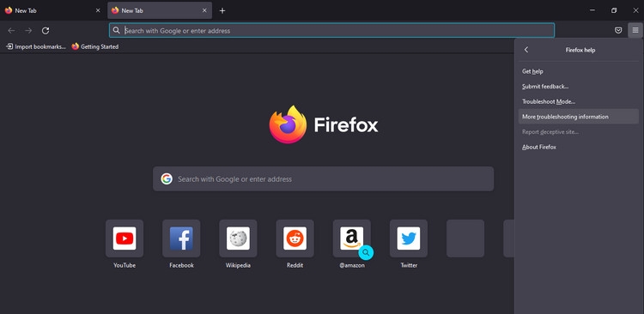This screenshot has height=314, width=644.
Task: Select Report deceptive site entry
Action: 579,132
